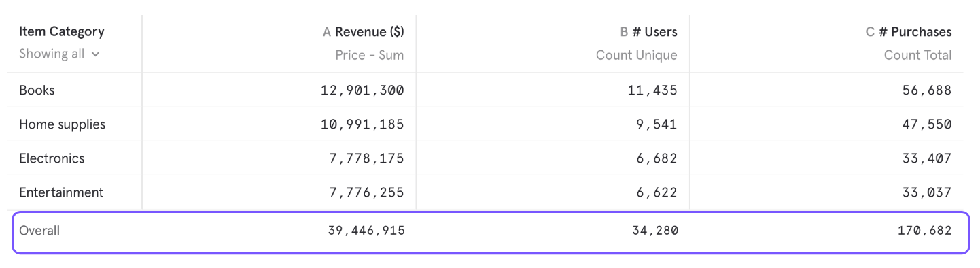Select the Home supplies row label

pos(63,124)
